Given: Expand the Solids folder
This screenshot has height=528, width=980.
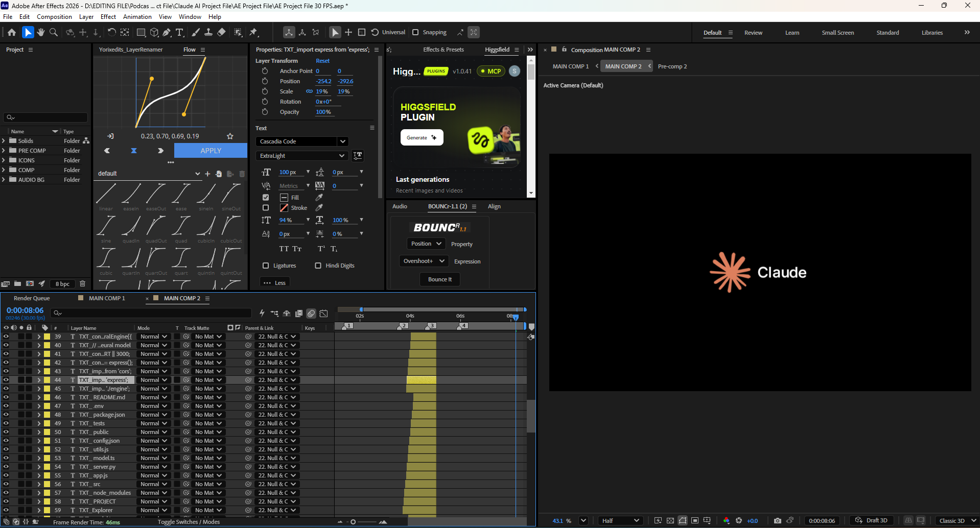Looking at the screenshot, I should 4,141.
